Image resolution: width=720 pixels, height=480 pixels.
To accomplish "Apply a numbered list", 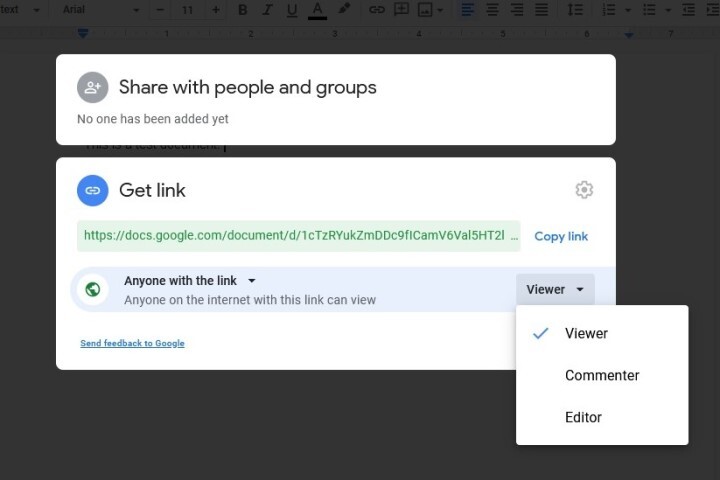I will coord(609,10).
